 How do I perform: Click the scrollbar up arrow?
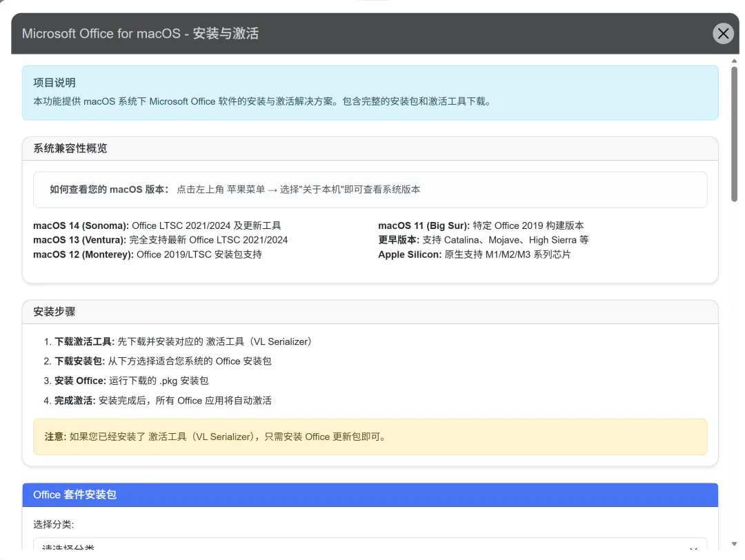click(x=734, y=61)
